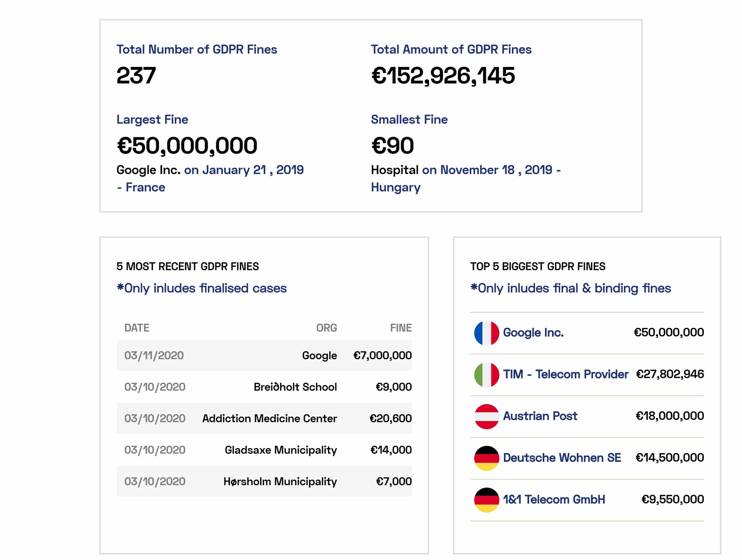
Task: Click the 'Only inludes finalised cases' note
Action: click(202, 288)
